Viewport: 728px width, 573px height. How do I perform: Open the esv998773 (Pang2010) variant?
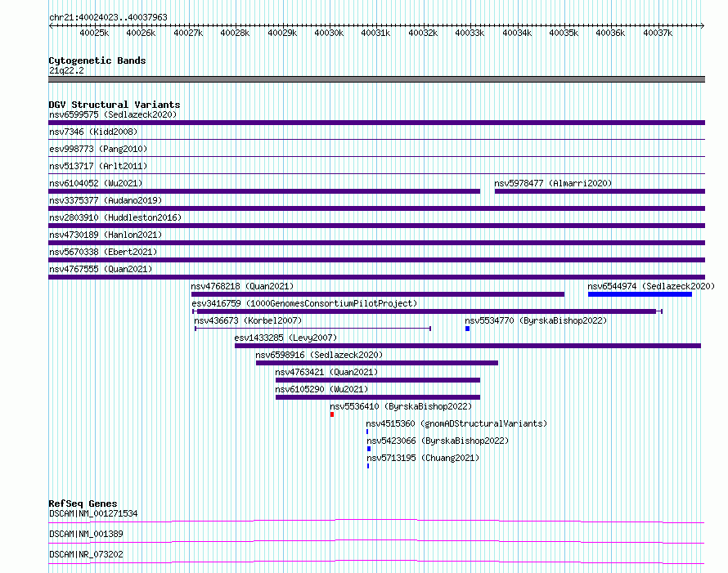tap(98, 149)
